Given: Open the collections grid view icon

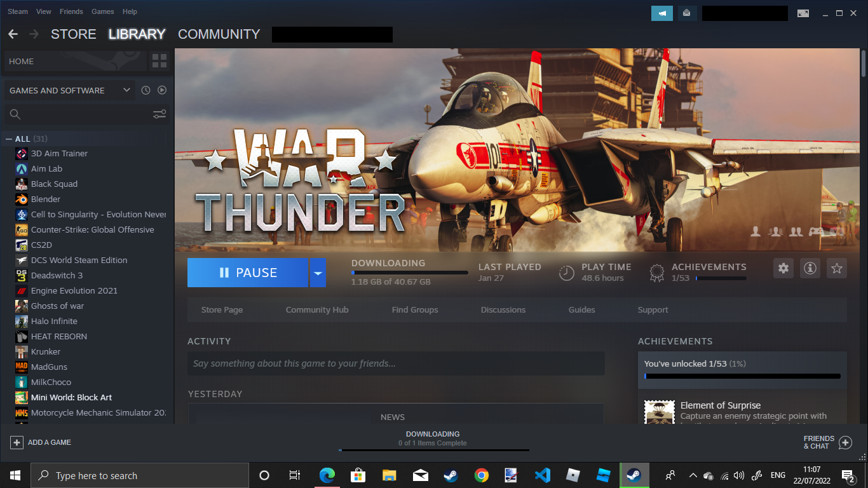Looking at the screenshot, I should tap(159, 62).
